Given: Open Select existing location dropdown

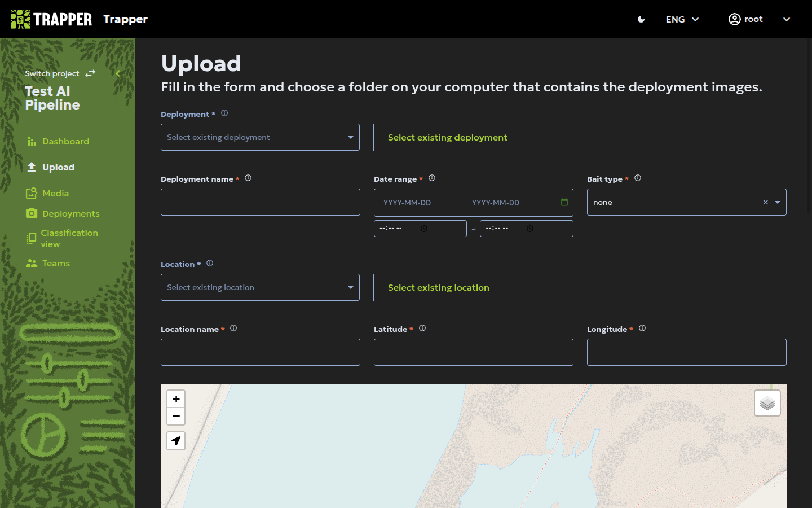Looking at the screenshot, I should point(260,287).
